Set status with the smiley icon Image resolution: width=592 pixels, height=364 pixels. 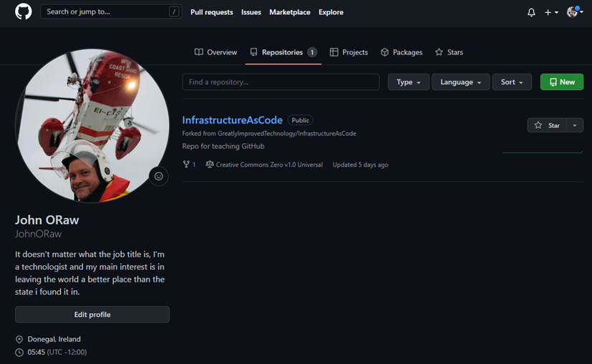point(159,176)
